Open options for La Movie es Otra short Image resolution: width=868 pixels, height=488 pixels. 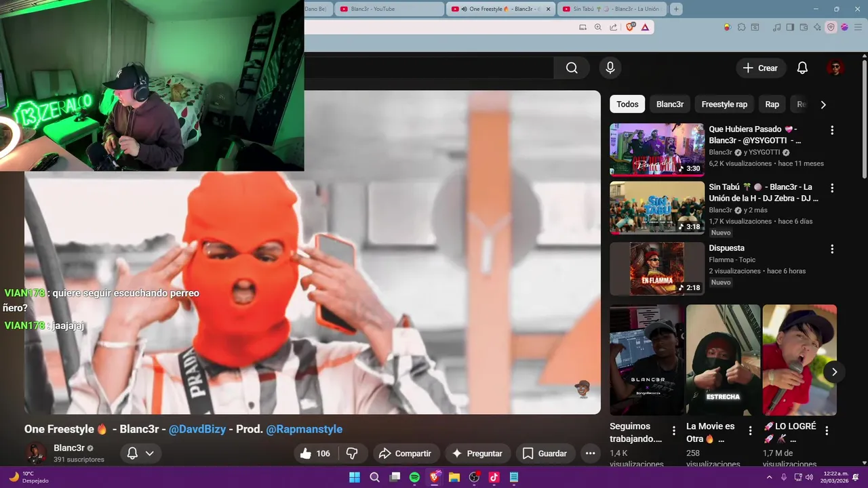click(751, 430)
